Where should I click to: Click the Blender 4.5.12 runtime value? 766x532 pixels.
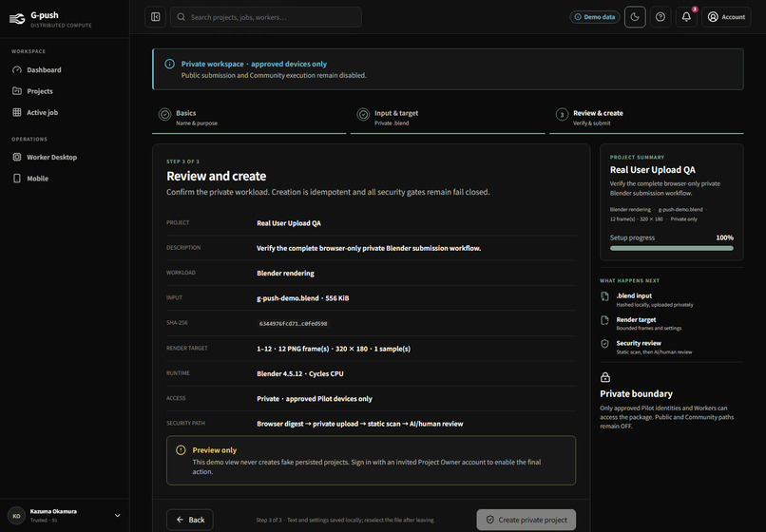tap(300, 373)
